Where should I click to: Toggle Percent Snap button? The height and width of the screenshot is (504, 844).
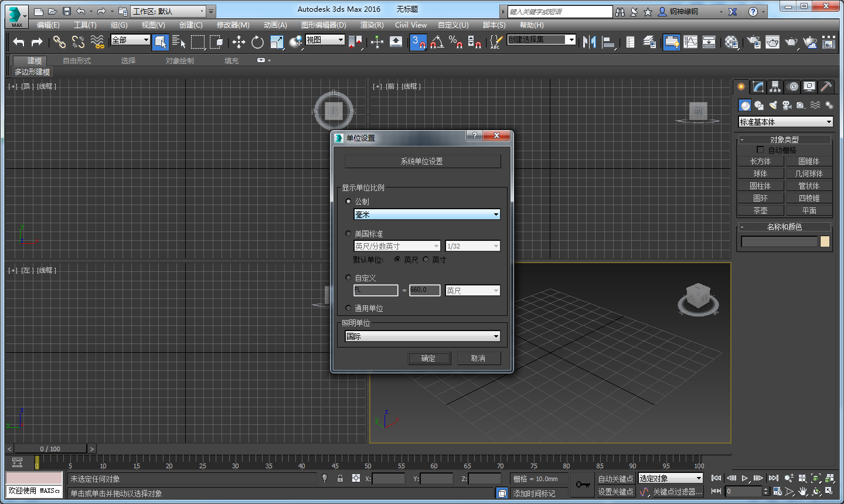455,42
